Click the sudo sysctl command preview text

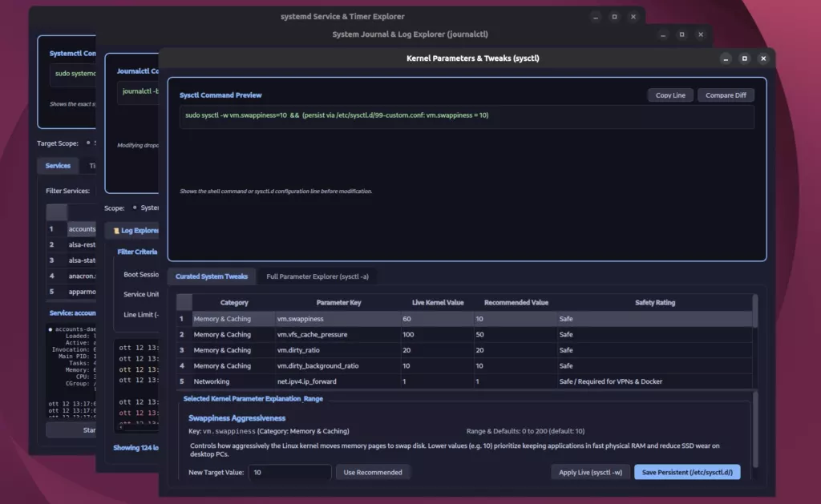[x=337, y=115]
